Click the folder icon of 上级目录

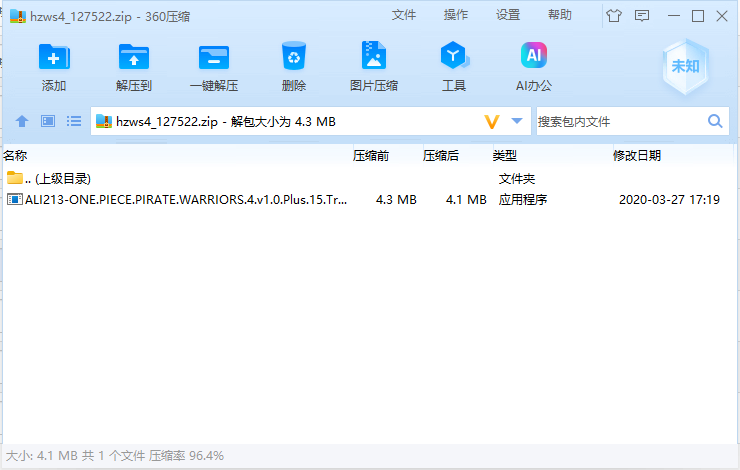[x=15, y=178]
